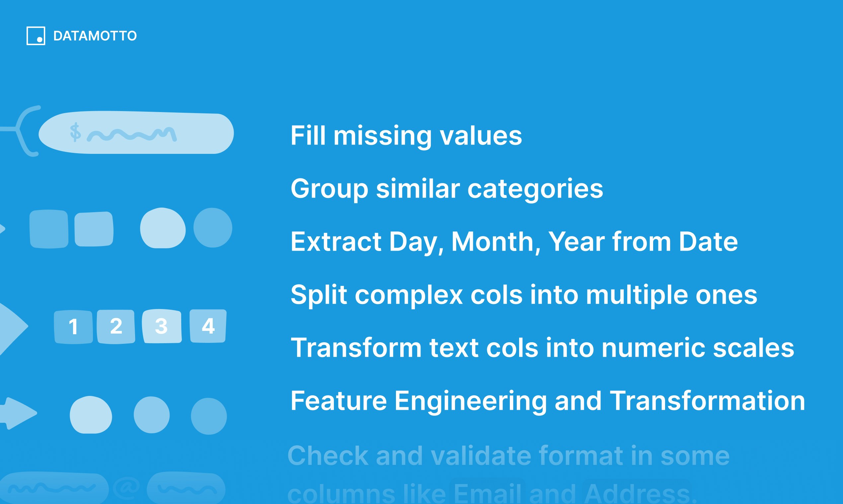Click the dollar sign squiggle pill shape

[136, 132]
